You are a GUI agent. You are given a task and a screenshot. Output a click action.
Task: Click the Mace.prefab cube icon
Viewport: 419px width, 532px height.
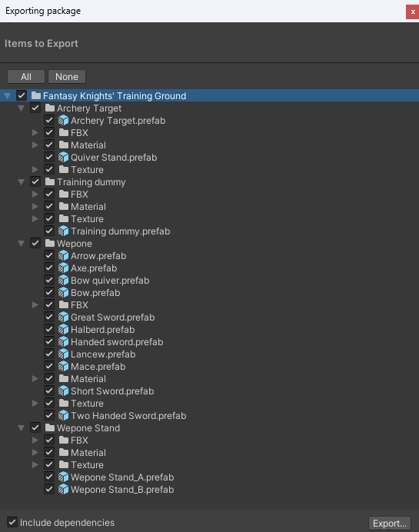(x=63, y=367)
